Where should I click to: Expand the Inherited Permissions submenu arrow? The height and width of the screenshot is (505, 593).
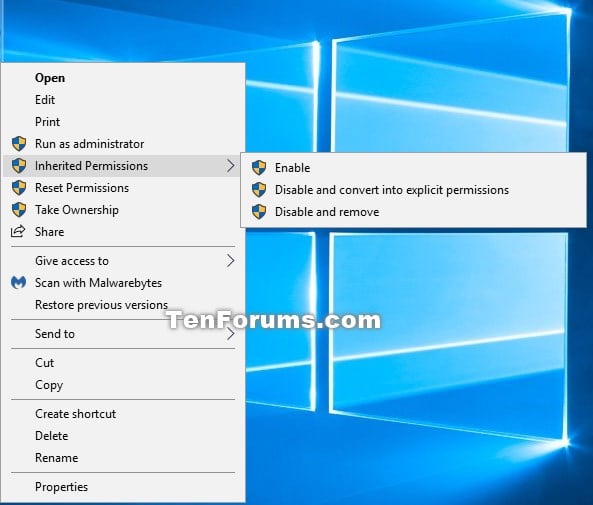tap(230, 166)
